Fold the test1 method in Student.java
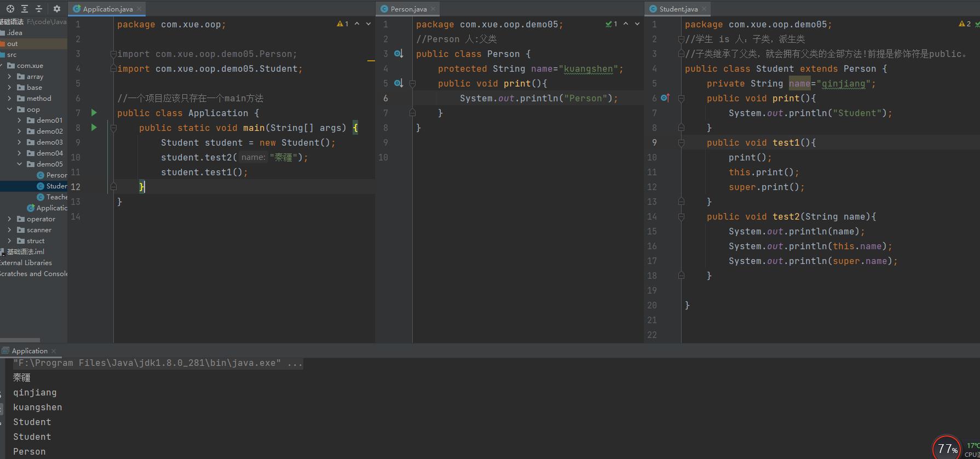Screen dimensions: 980x459 (x=681, y=142)
